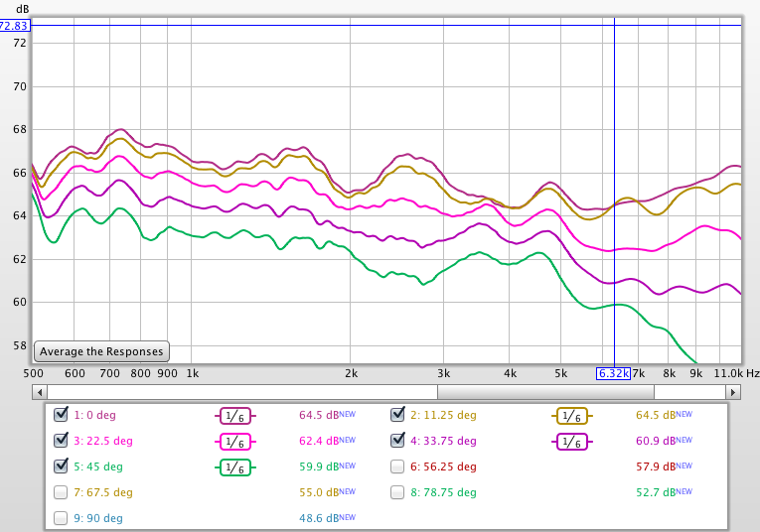
Task: Click 1/6 smoothing icon for 45 deg trace
Action: pos(231,467)
